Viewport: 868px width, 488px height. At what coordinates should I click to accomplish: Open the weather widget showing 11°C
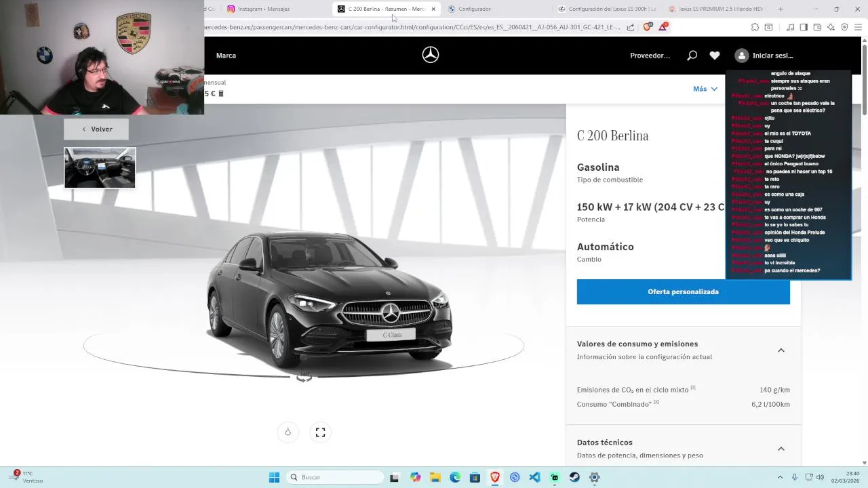(27, 476)
